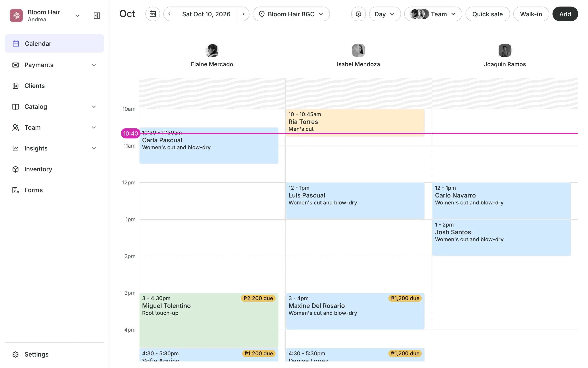The image size is (588, 368).
Task: Click the 10:40 current time marker
Action: (x=130, y=133)
